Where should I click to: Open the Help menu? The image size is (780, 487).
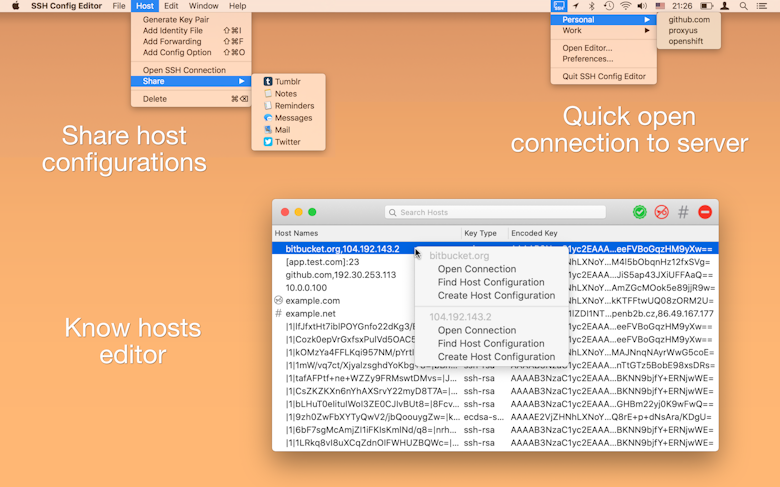point(237,6)
